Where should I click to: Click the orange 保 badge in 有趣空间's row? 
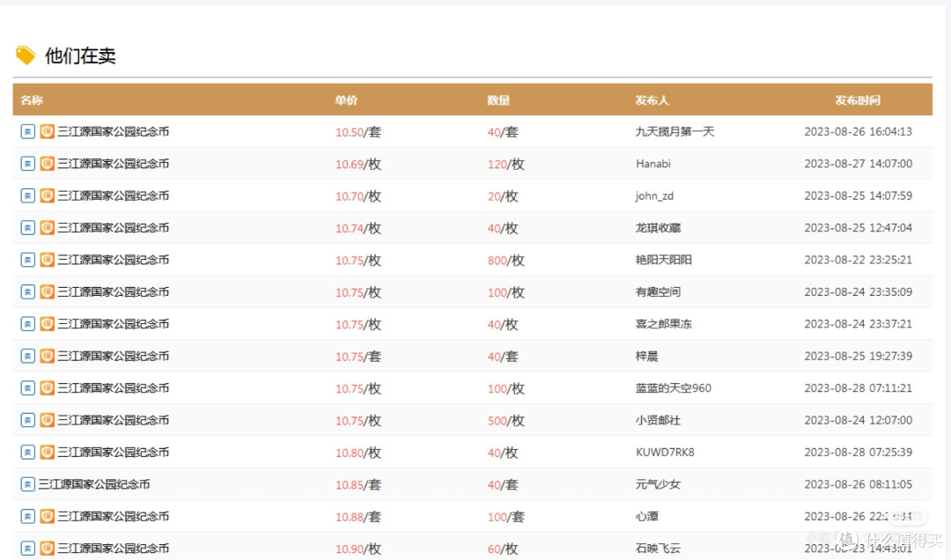pos(48,292)
